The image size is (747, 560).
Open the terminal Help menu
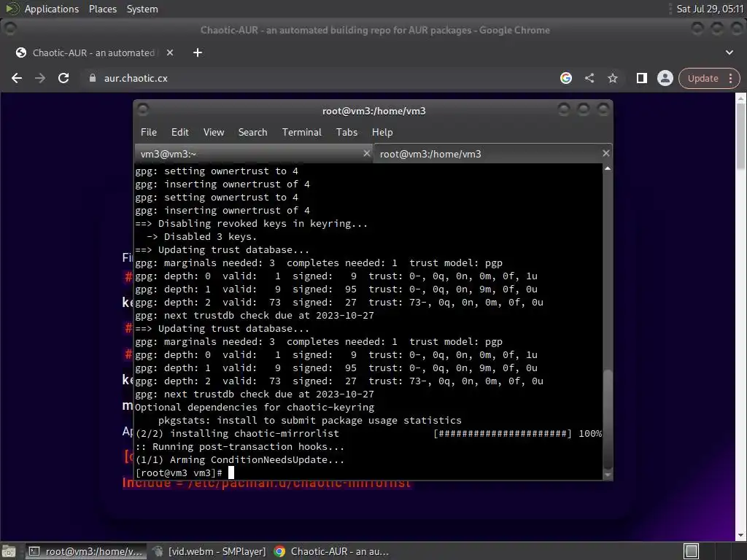pos(382,133)
